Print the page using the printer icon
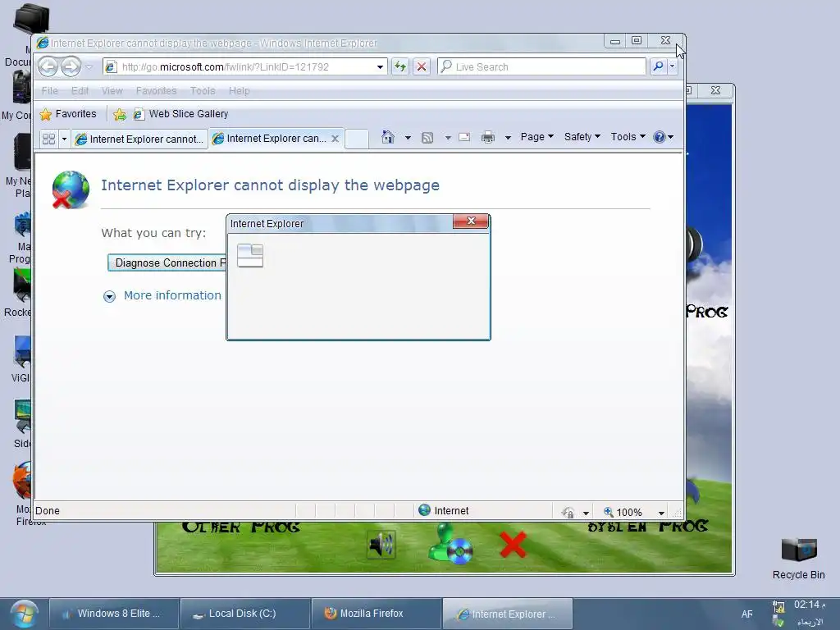This screenshot has width=840, height=630. pyautogui.click(x=488, y=138)
